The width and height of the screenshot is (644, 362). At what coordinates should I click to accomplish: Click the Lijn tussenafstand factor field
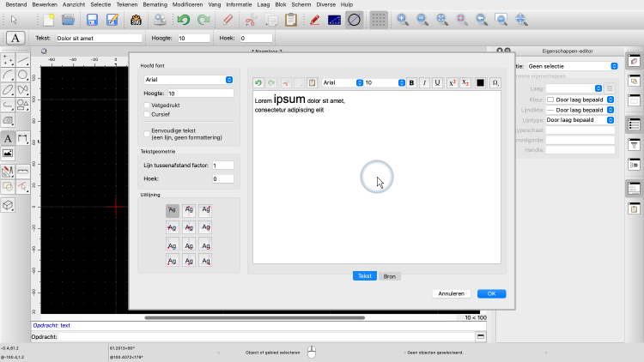pyautogui.click(x=222, y=166)
